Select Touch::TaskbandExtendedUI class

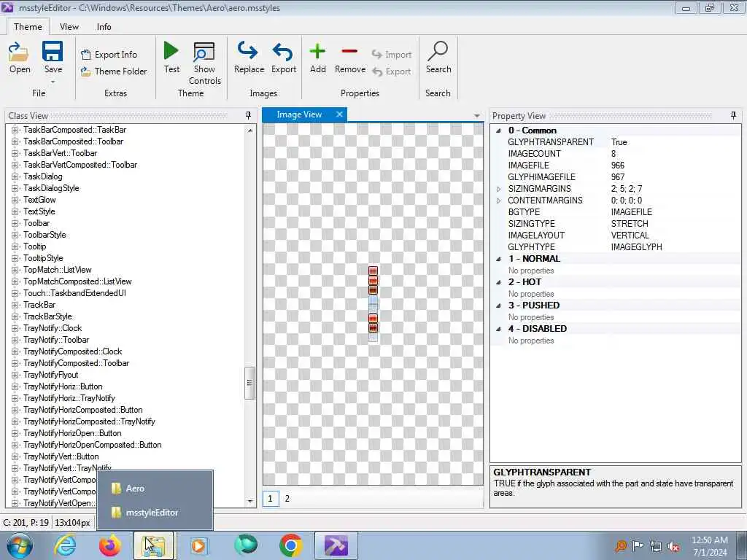(75, 293)
